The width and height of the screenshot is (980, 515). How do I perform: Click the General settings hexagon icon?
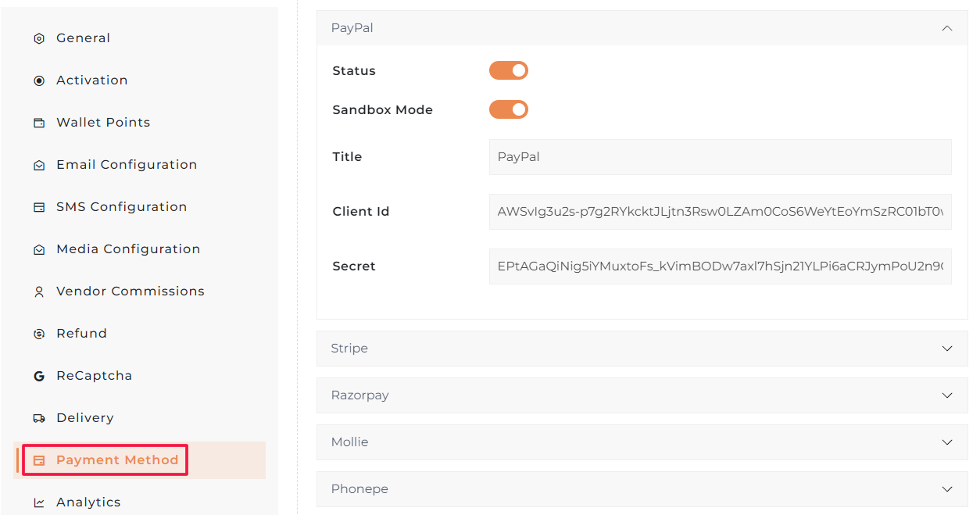click(x=39, y=38)
